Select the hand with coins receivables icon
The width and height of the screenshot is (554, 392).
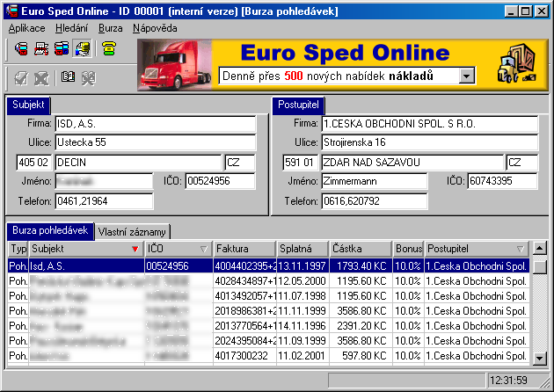coord(83,48)
